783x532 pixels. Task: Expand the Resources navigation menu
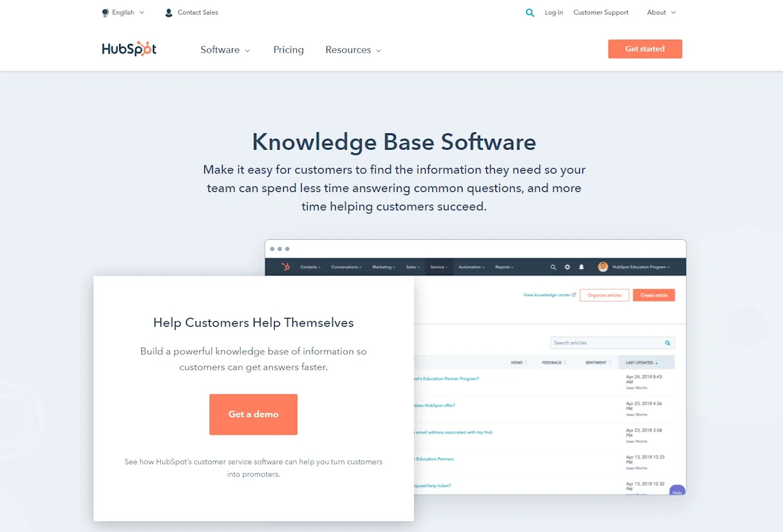click(x=353, y=50)
